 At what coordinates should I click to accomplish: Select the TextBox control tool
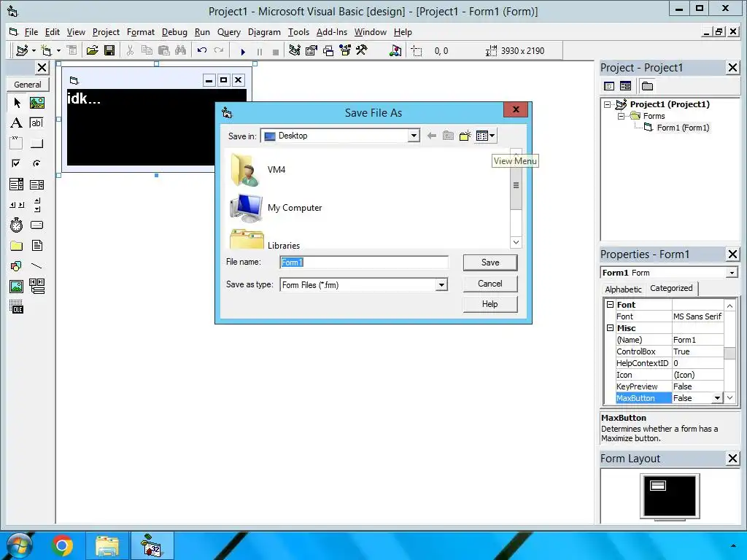click(36, 122)
